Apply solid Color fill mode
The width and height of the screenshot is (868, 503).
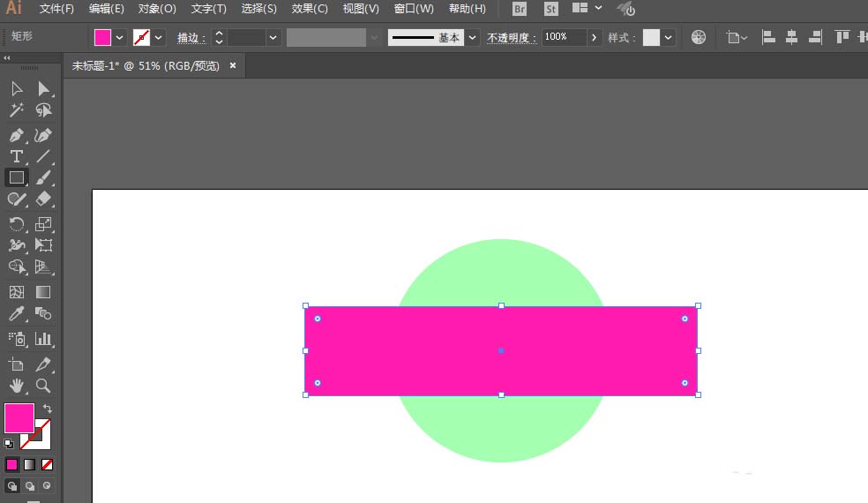(x=11, y=464)
